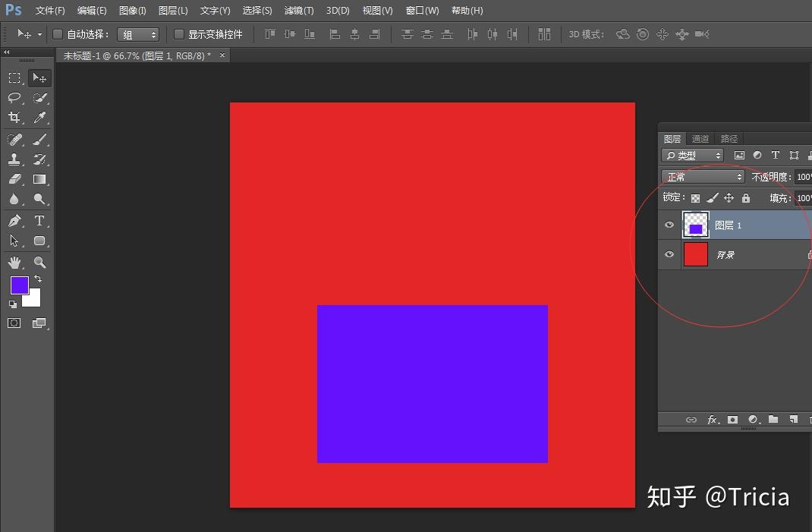812x532 pixels.
Task: Collapse the toolbox with double arrows
Action: (x=7, y=52)
